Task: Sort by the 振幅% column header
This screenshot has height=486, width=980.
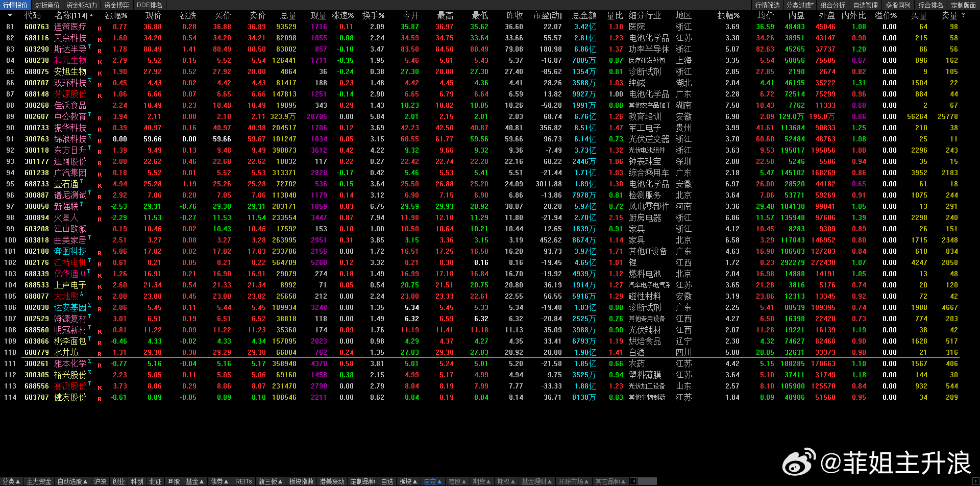Action: click(729, 16)
